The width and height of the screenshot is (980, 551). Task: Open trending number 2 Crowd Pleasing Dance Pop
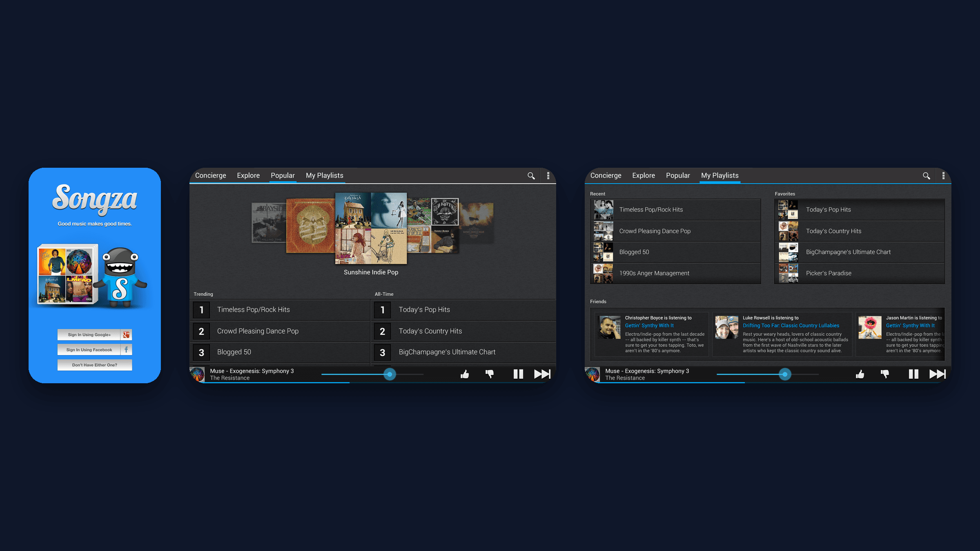(280, 331)
